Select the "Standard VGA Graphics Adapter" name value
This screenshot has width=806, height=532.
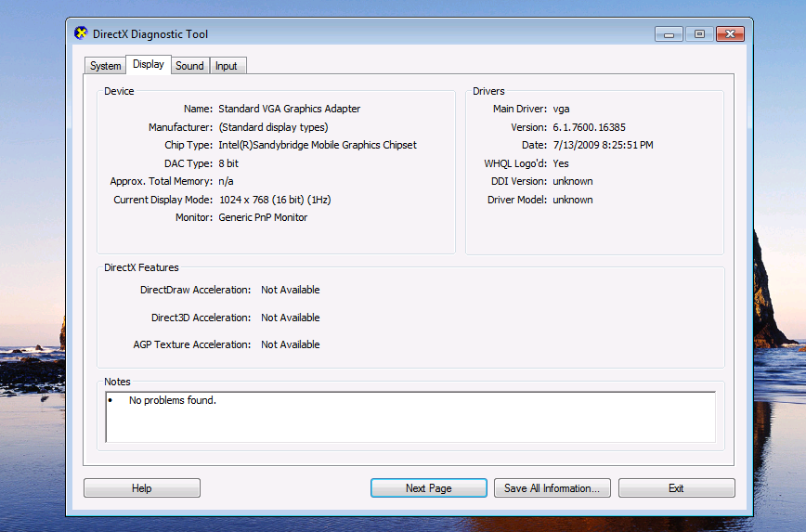(x=290, y=109)
